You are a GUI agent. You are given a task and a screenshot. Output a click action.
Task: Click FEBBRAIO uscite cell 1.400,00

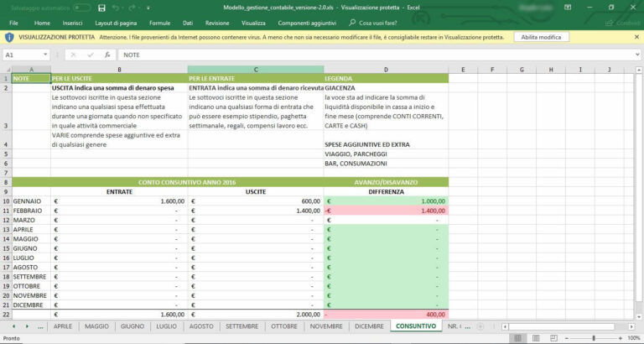256,211
